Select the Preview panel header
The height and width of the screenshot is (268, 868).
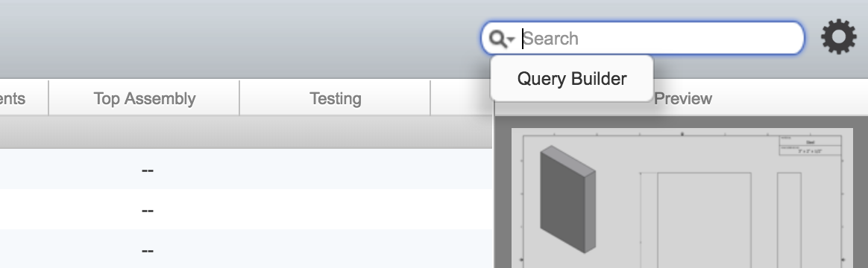point(682,98)
